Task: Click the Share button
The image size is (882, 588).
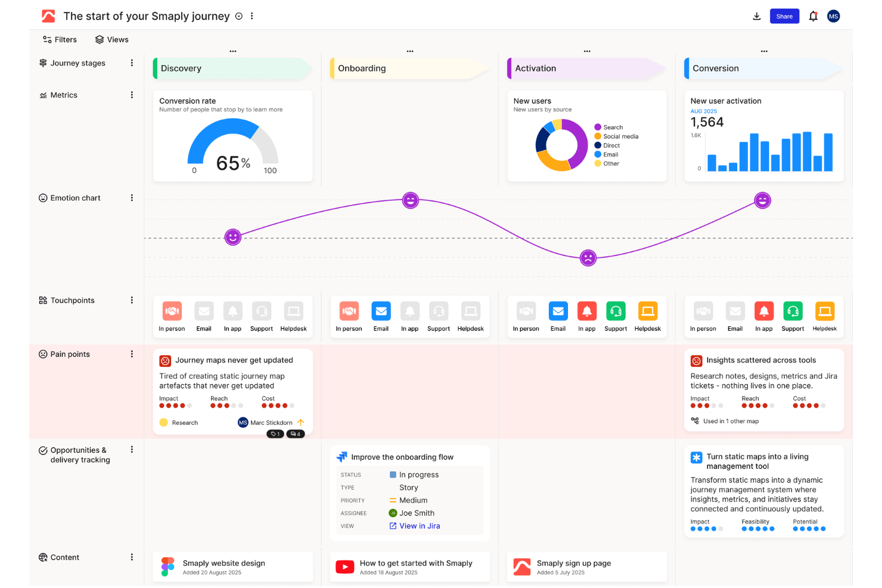Action: [x=784, y=15]
